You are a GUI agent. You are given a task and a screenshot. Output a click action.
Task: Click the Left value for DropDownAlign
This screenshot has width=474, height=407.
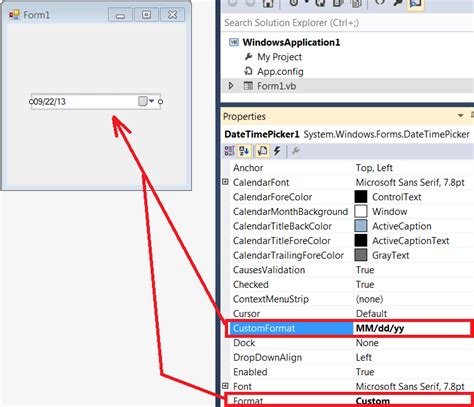point(364,357)
